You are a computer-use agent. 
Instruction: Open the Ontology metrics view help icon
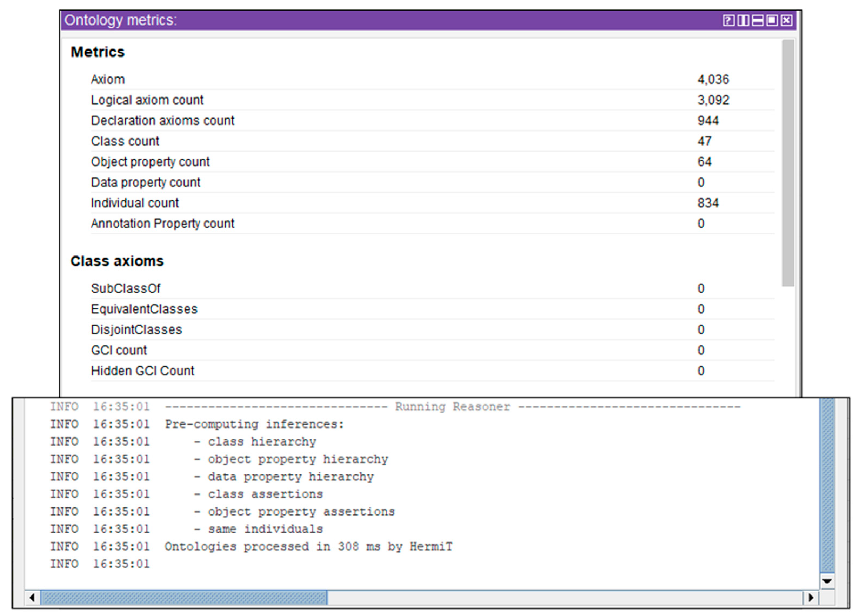(x=728, y=20)
